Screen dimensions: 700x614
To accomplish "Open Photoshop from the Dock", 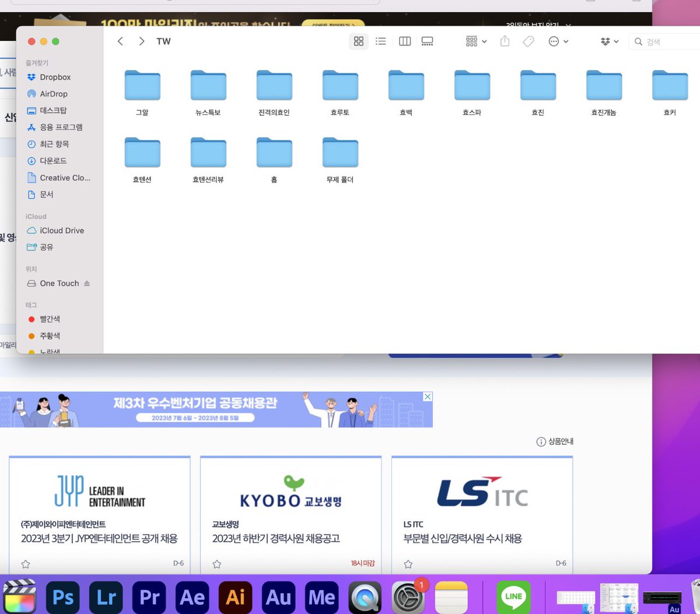I will pyautogui.click(x=63, y=597).
